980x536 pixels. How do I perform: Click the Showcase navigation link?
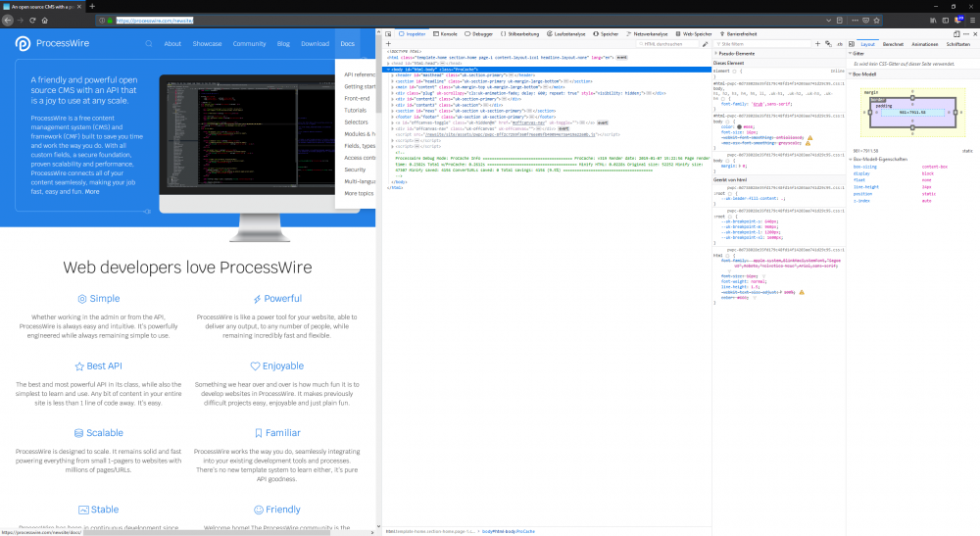pyautogui.click(x=207, y=44)
